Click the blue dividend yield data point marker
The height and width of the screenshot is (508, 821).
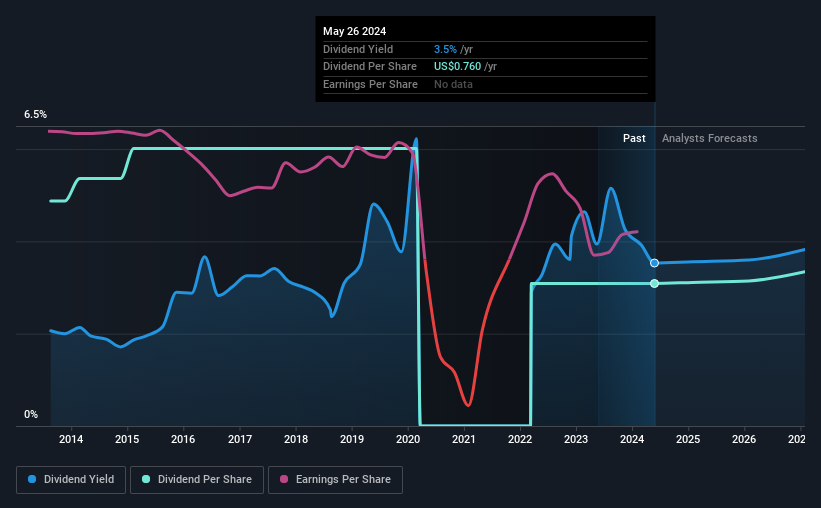tap(654, 263)
